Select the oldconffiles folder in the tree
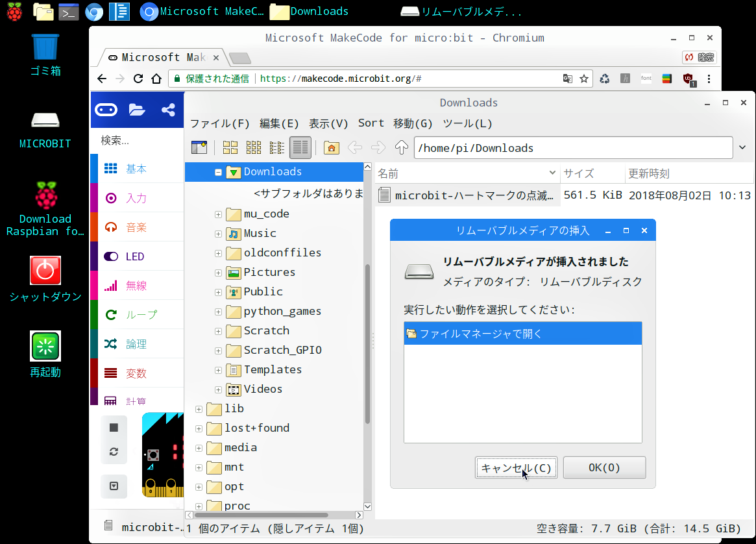Screen dimensions: 756x544 click(x=274, y=253)
